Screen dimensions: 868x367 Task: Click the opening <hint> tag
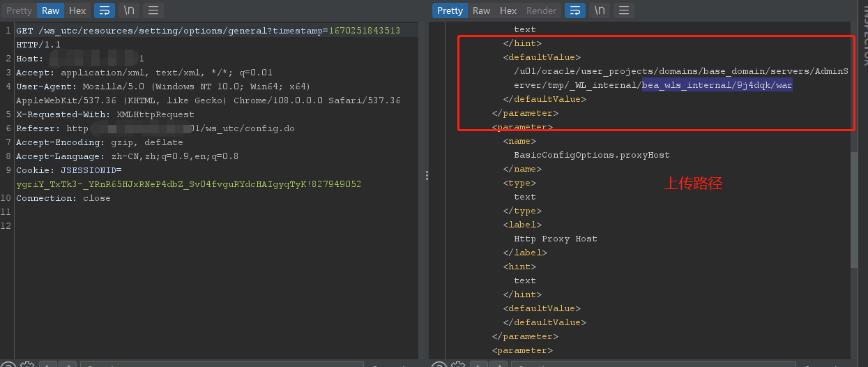coord(519,267)
